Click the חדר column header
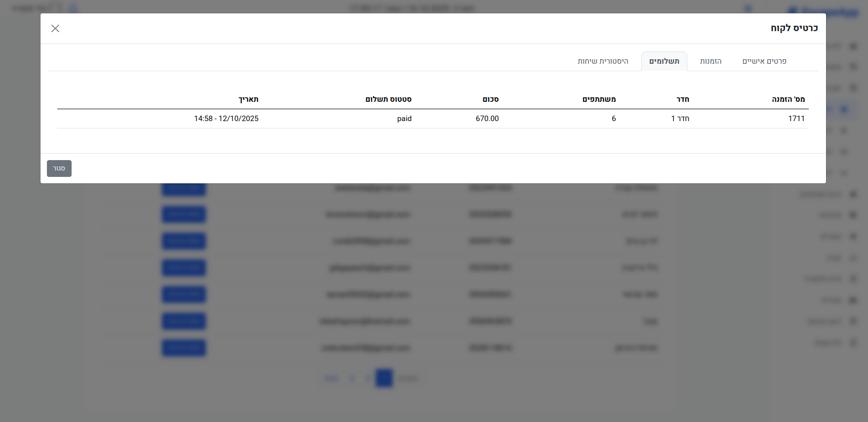The width and height of the screenshot is (868, 422). click(682, 99)
